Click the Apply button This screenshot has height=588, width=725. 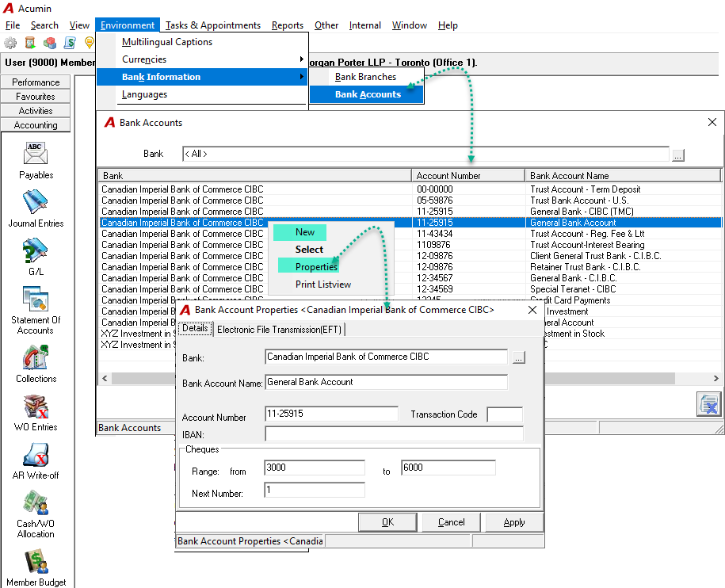coord(514,522)
